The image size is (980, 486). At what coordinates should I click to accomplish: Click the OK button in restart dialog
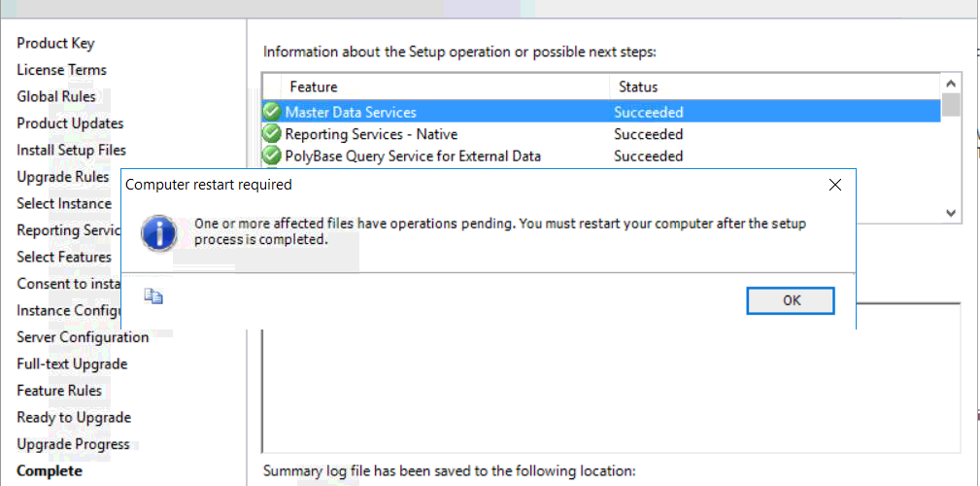pos(791,300)
